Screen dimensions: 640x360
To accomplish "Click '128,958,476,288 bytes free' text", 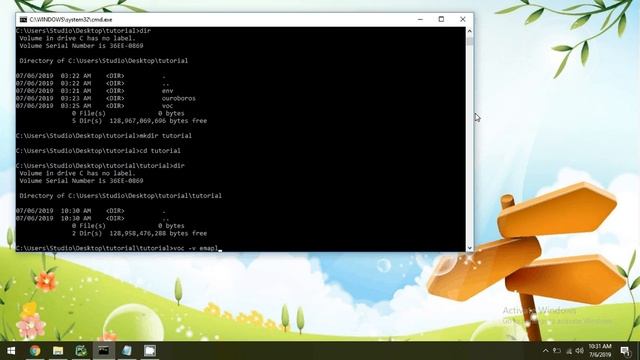I will (158, 233).
